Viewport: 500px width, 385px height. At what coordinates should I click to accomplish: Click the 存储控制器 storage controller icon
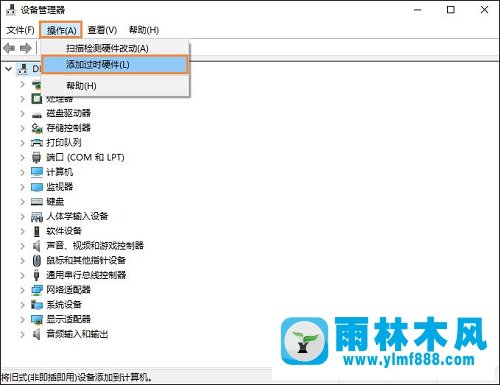point(37,128)
